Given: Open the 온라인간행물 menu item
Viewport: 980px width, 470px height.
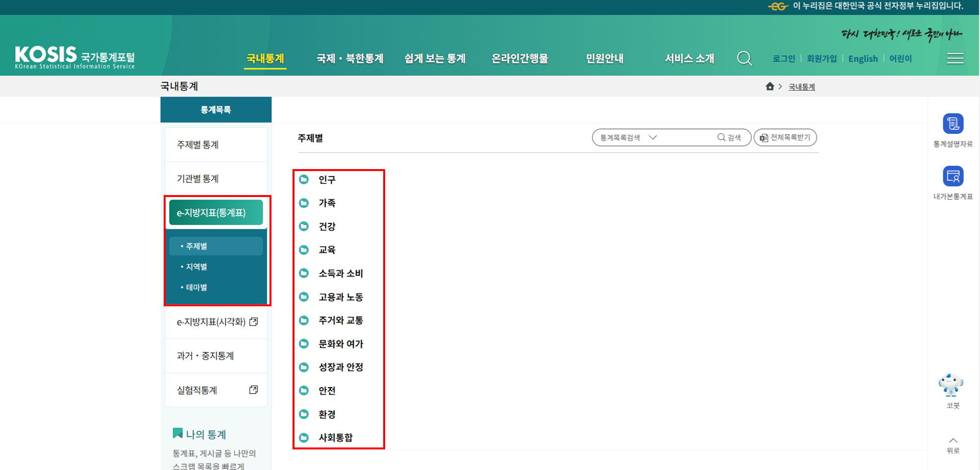Looking at the screenshot, I should (x=520, y=58).
